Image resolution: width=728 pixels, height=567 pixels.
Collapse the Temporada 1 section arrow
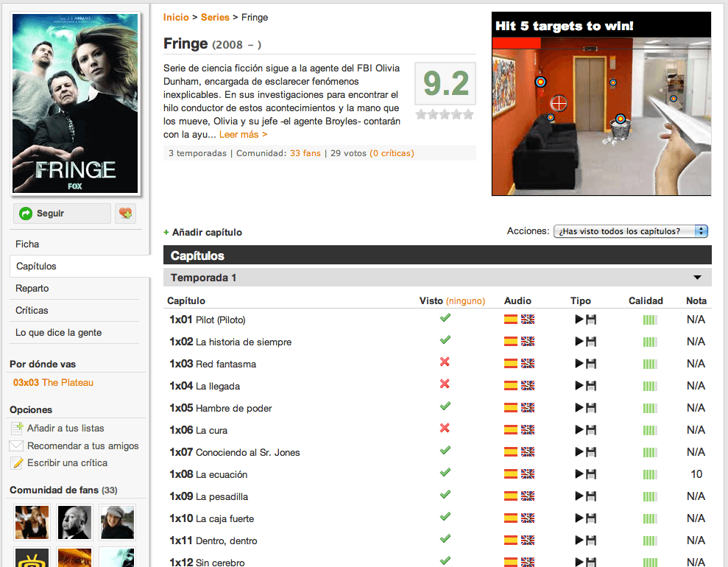[x=697, y=278]
